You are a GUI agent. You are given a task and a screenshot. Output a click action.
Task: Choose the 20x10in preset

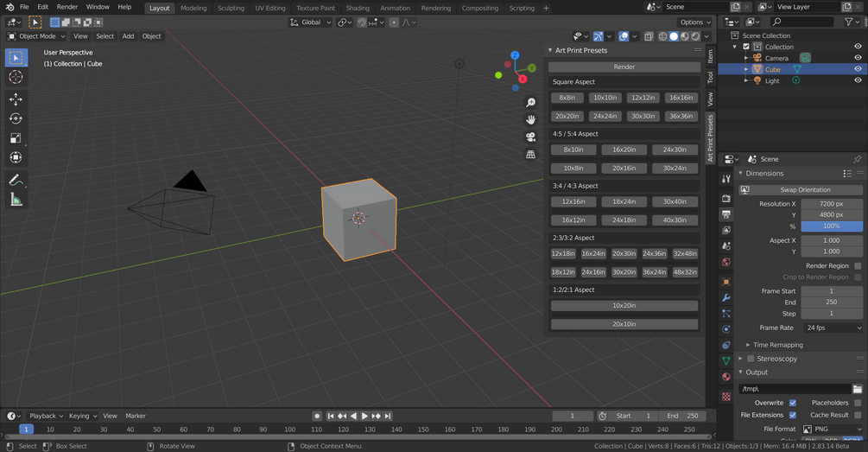click(624, 324)
